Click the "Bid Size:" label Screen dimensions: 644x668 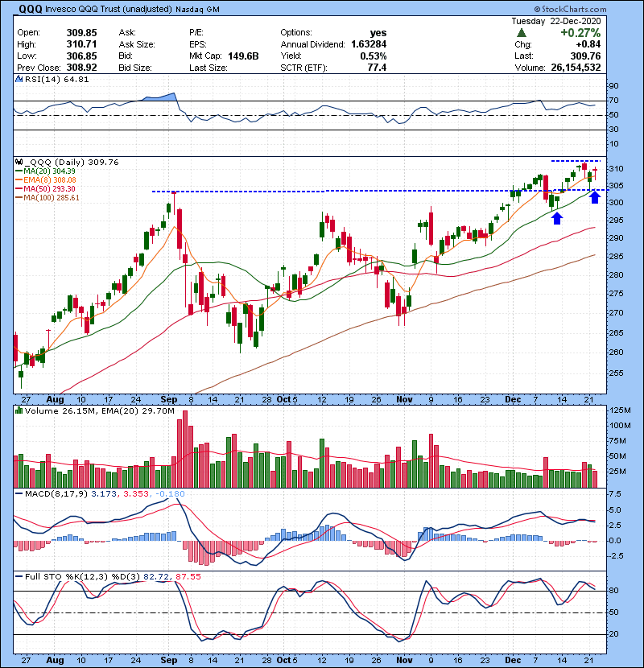135,68
